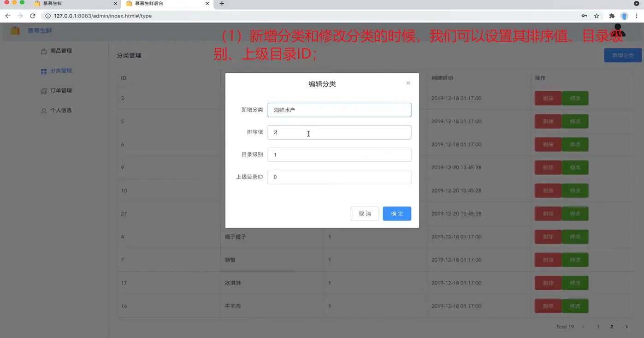This screenshot has height=338, width=644.
Task: Open the browser profile avatar
Action: pos(624,16)
